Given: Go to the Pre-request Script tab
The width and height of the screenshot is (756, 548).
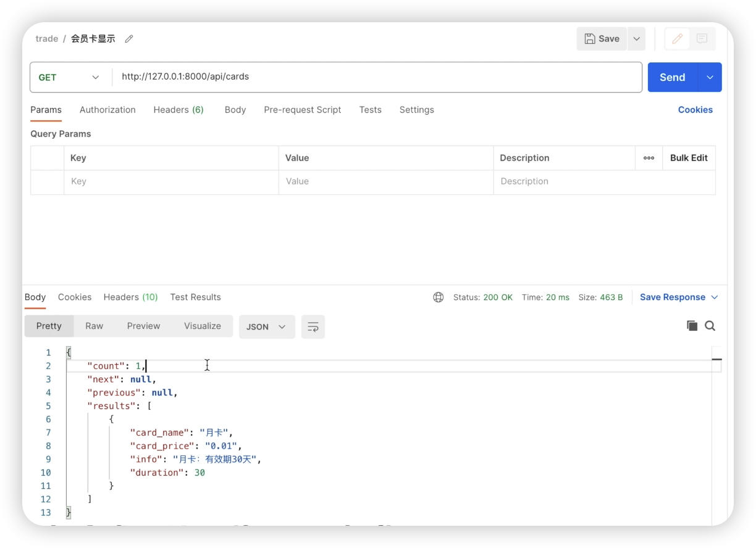Looking at the screenshot, I should click(x=303, y=110).
